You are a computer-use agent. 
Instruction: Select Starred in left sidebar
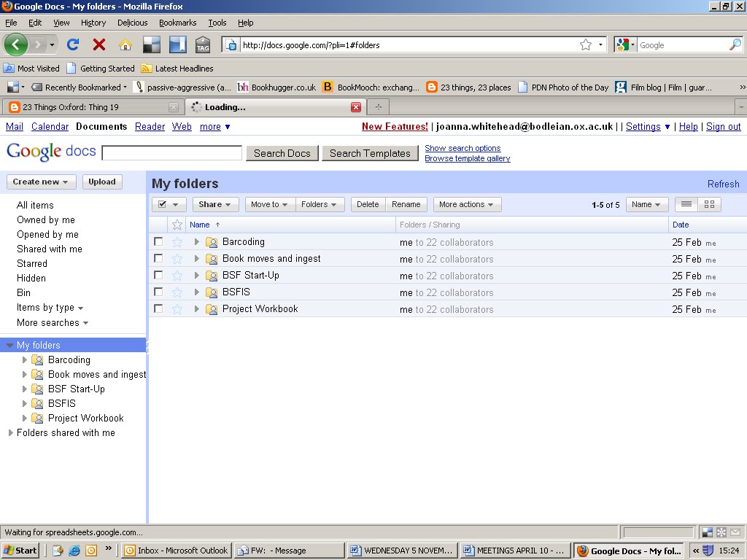pyautogui.click(x=32, y=264)
